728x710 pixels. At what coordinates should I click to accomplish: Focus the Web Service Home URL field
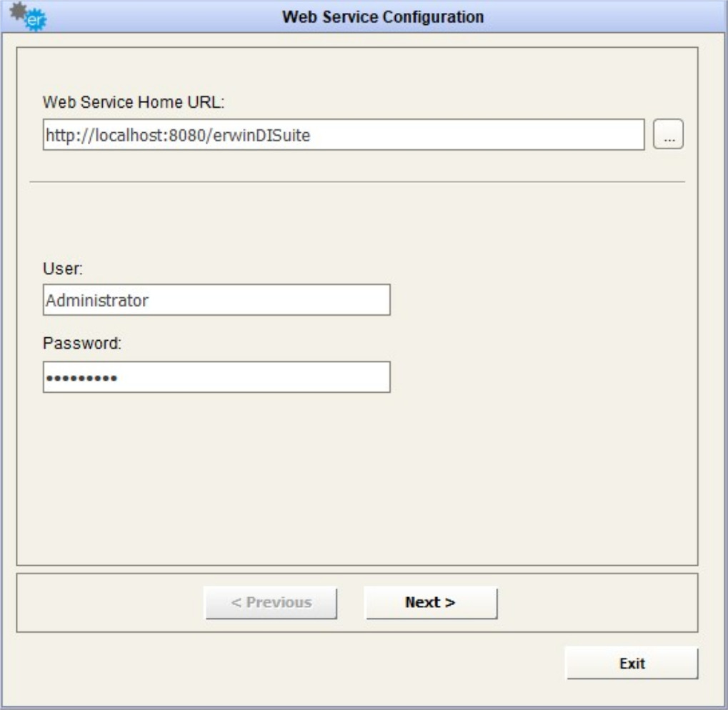343,134
